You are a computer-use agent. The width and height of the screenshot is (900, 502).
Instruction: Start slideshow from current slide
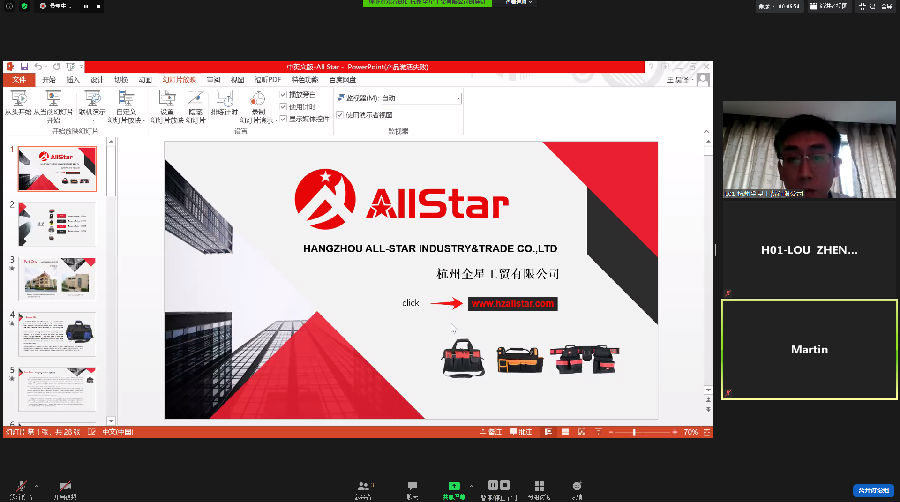(x=53, y=106)
